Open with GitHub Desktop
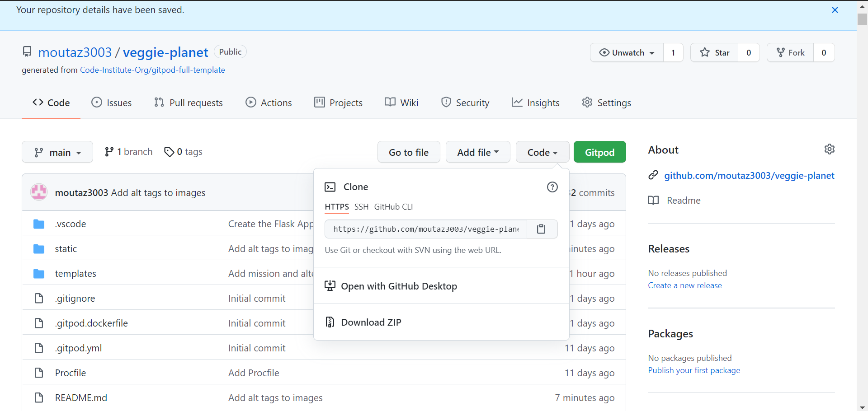Image resolution: width=868 pixels, height=411 pixels. (x=441, y=286)
